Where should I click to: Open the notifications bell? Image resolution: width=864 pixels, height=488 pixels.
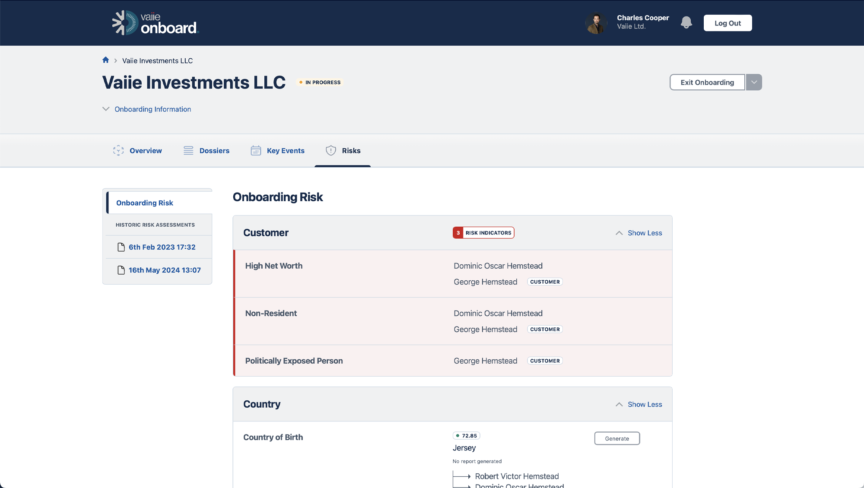coord(686,22)
